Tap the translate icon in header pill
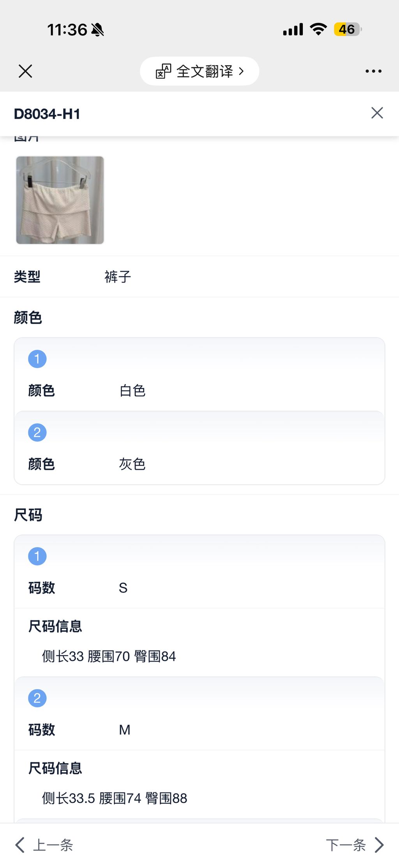This screenshot has height=868, width=399. click(163, 71)
